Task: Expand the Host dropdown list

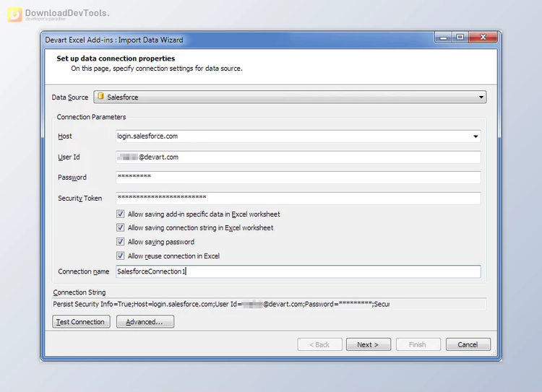Action: point(476,136)
